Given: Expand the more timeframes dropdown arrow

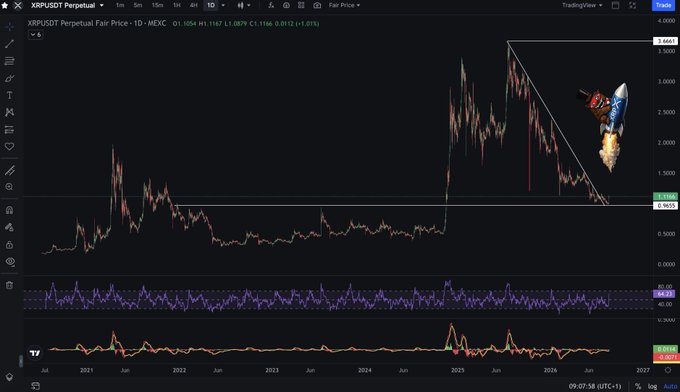Looking at the screenshot, I should (x=223, y=5).
